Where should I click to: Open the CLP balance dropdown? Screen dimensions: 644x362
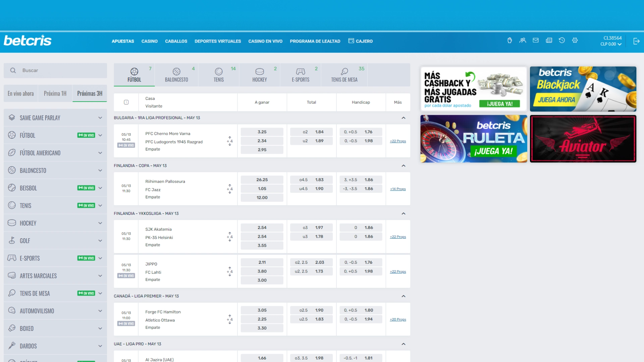(x=611, y=44)
